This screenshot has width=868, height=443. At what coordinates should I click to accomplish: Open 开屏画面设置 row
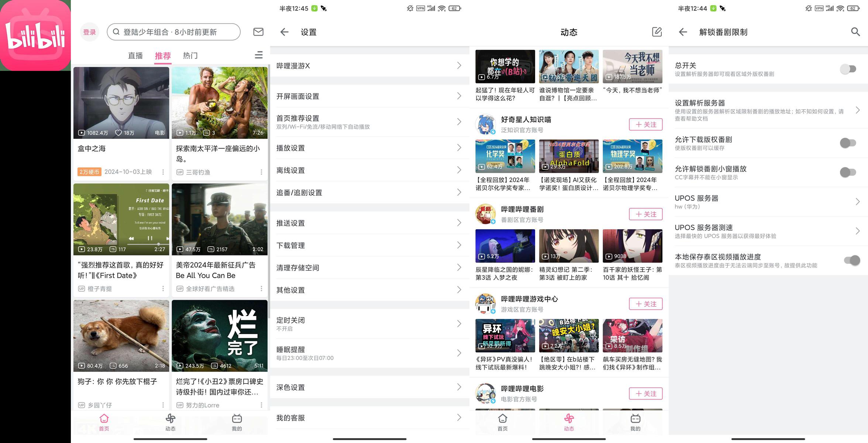point(370,96)
